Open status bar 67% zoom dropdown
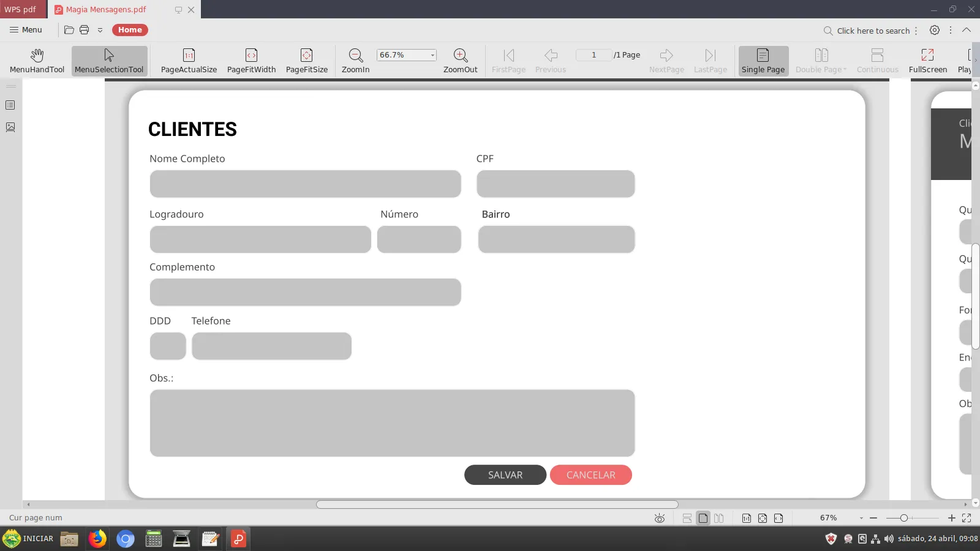The image size is (980, 551). (x=861, y=519)
